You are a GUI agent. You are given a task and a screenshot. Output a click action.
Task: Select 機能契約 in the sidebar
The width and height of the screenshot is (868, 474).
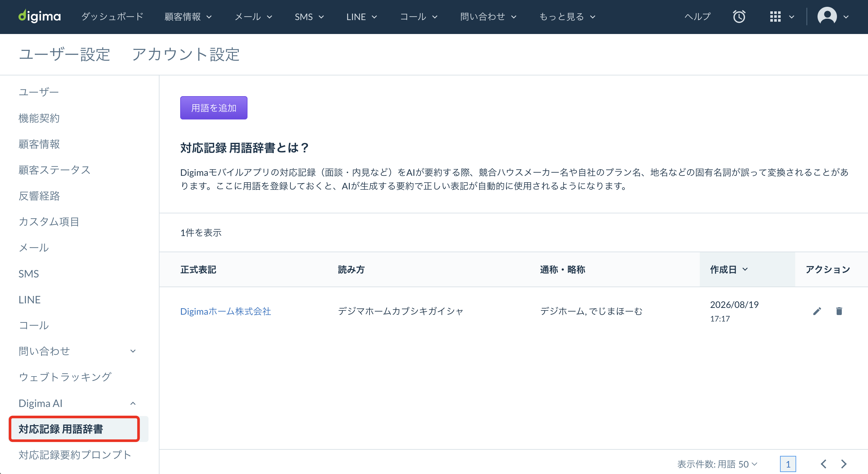(39, 118)
